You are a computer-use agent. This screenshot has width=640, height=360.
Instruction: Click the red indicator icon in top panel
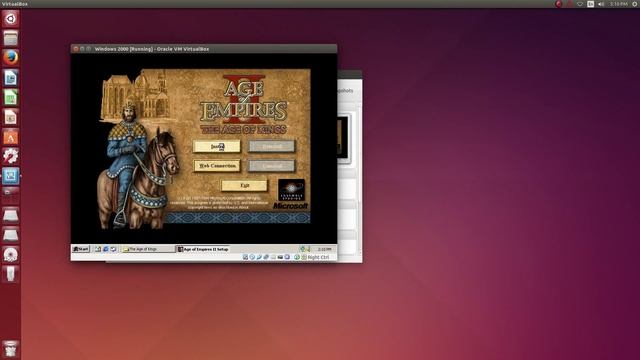pyautogui.click(x=559, y=4)
